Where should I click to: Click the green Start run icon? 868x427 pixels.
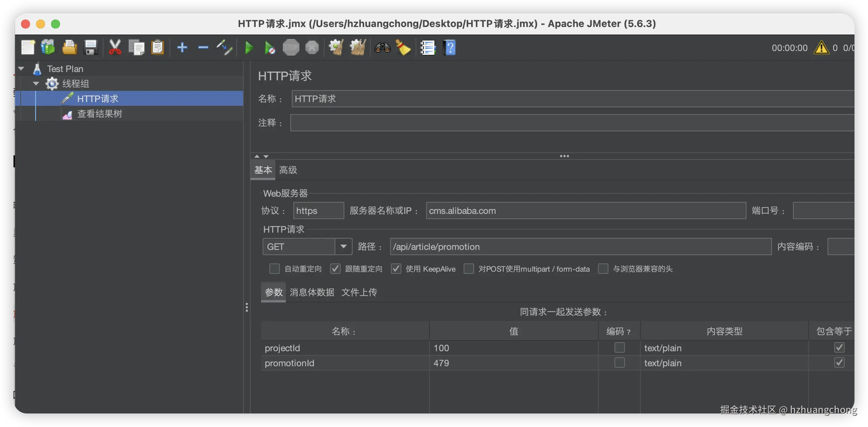coord(249,48)
